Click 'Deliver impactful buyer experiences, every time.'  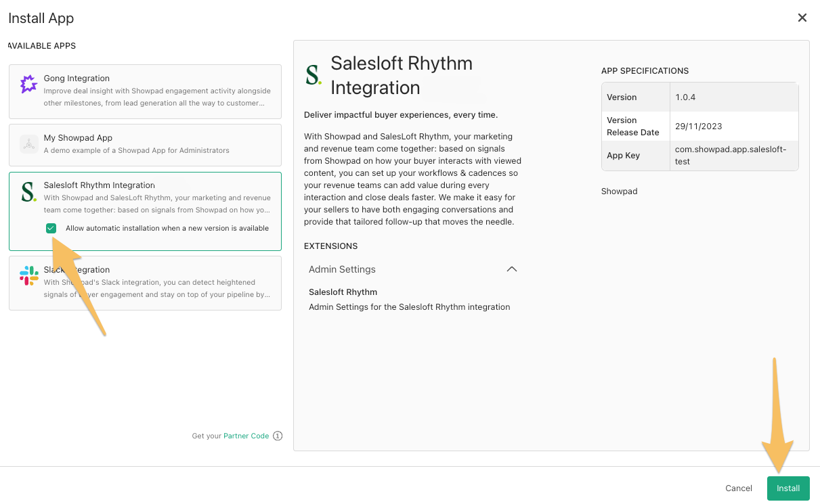(401, 115)
